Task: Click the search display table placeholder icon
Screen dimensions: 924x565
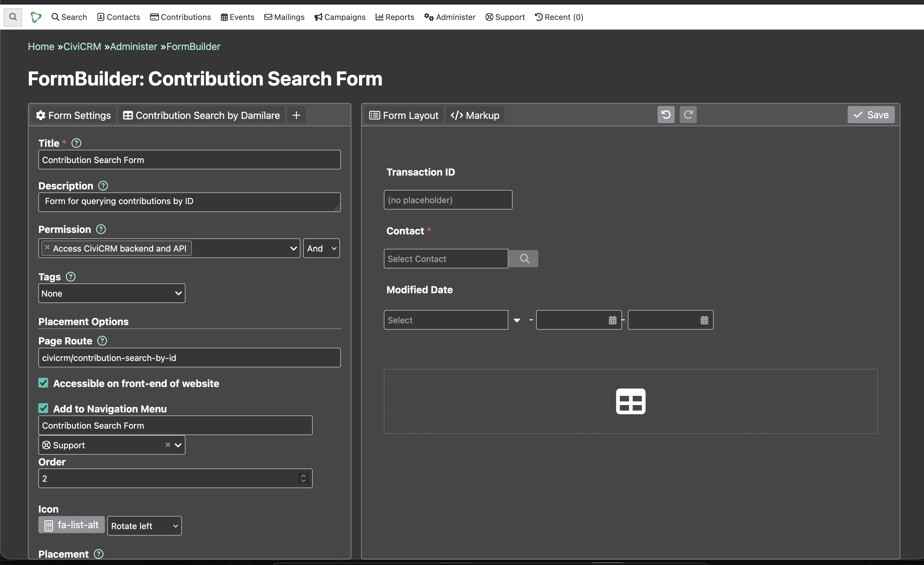Action: 631,401
